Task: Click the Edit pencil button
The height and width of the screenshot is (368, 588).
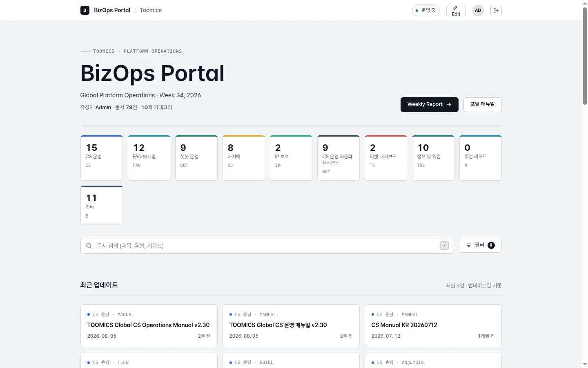Action: 456,11
